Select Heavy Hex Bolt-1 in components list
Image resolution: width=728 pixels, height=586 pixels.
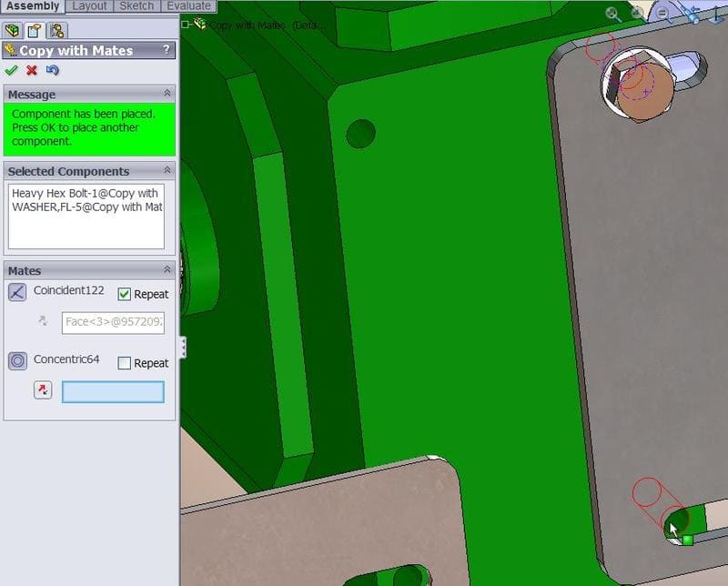85,193
